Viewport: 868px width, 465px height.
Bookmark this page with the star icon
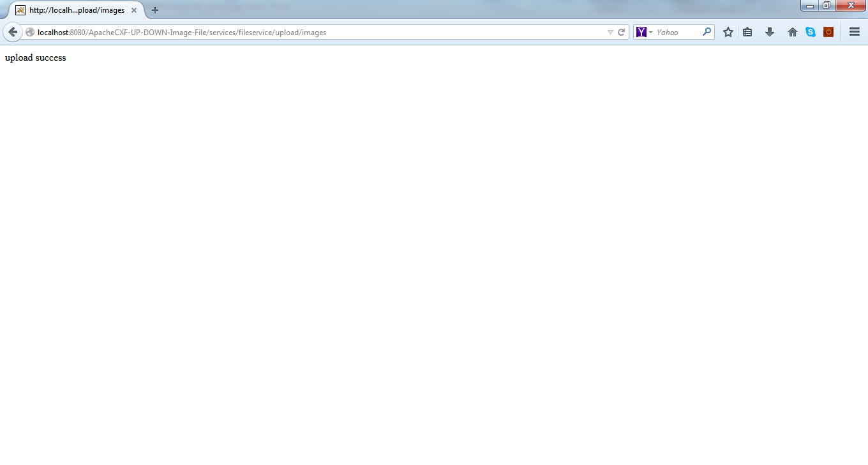pyautogui.click(x=728, y=32)
